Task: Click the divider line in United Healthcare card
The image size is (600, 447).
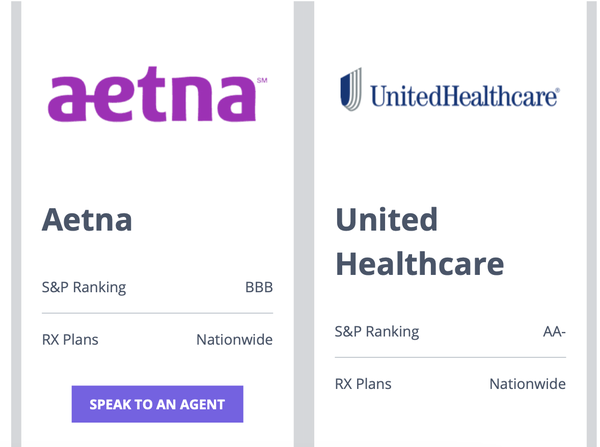Action: (450, 357)
